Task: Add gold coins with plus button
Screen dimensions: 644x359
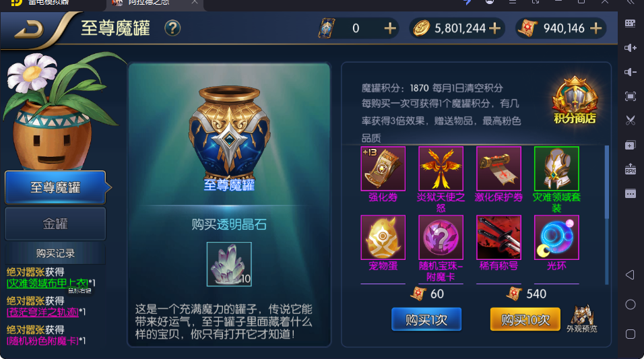Action: point(495,28)
